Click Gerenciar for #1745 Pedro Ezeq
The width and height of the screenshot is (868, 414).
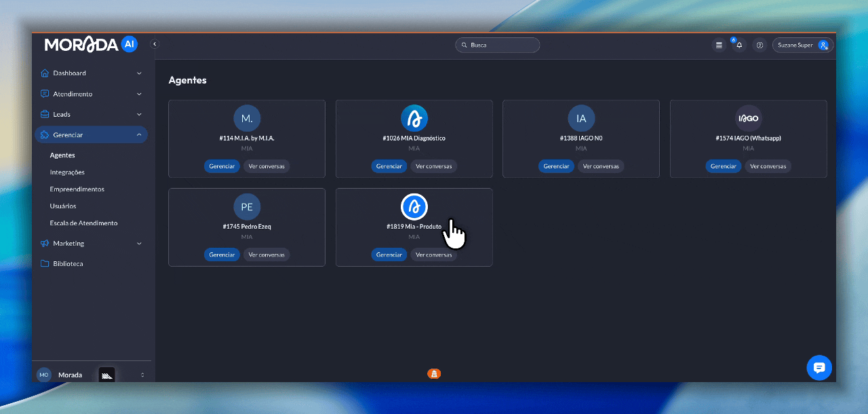(x=222, y=255)
